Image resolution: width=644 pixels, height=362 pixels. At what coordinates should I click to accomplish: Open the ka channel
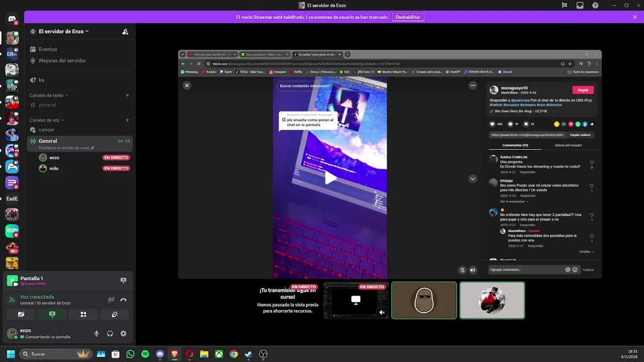tap(79, 80)
